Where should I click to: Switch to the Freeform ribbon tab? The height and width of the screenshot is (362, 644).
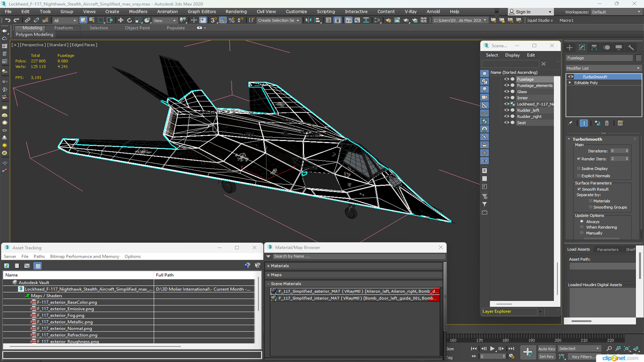point(63,28)
